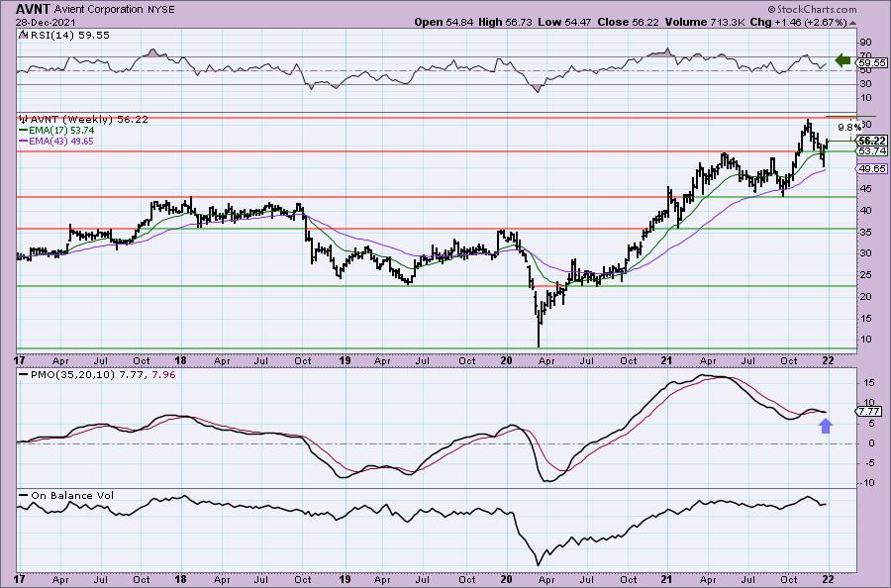891x588 pixels.
Task: Select the 28-Dec-2021 chart date
Action: pos(44,22)
